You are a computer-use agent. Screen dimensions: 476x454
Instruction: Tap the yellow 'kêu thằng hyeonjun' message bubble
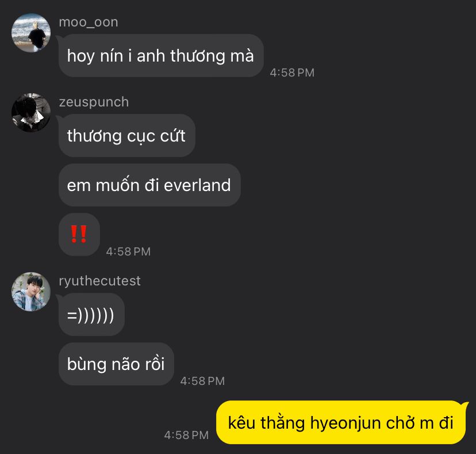pos(341,423)
